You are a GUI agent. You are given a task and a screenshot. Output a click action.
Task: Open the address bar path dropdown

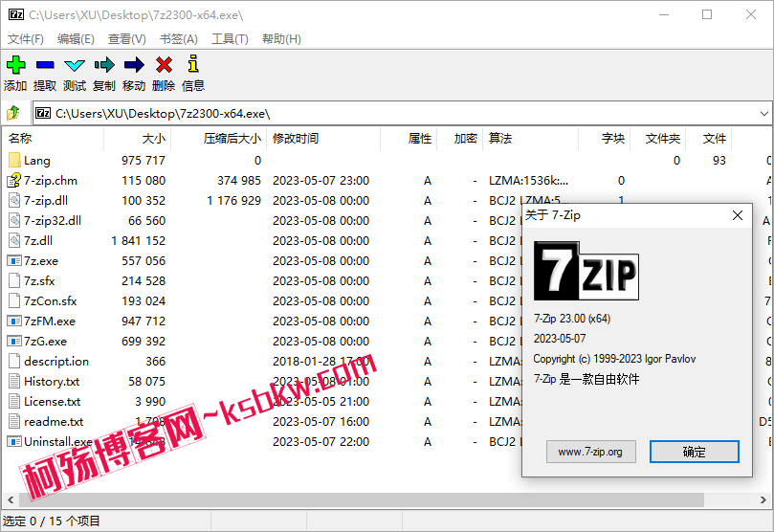[x=764, y=114]
